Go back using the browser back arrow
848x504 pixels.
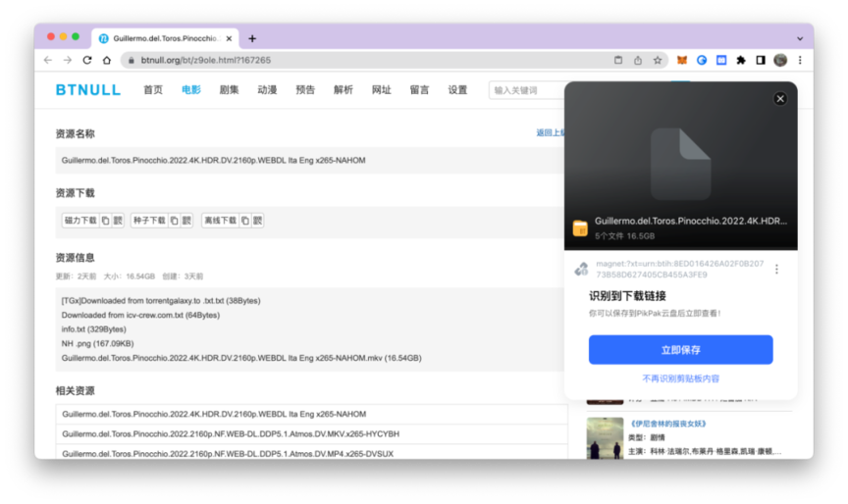click(47, 60)
